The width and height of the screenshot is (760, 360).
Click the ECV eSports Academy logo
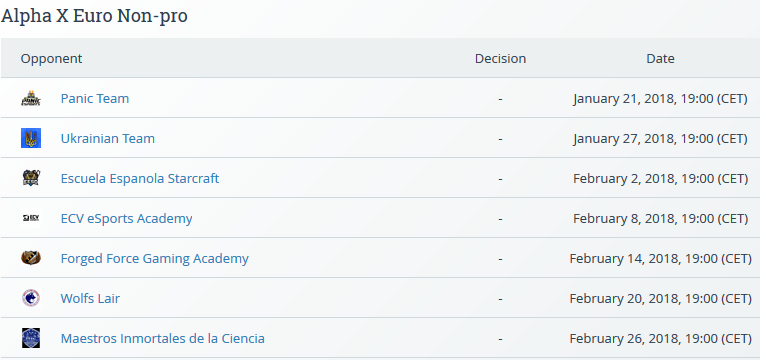tap(31, 218)
